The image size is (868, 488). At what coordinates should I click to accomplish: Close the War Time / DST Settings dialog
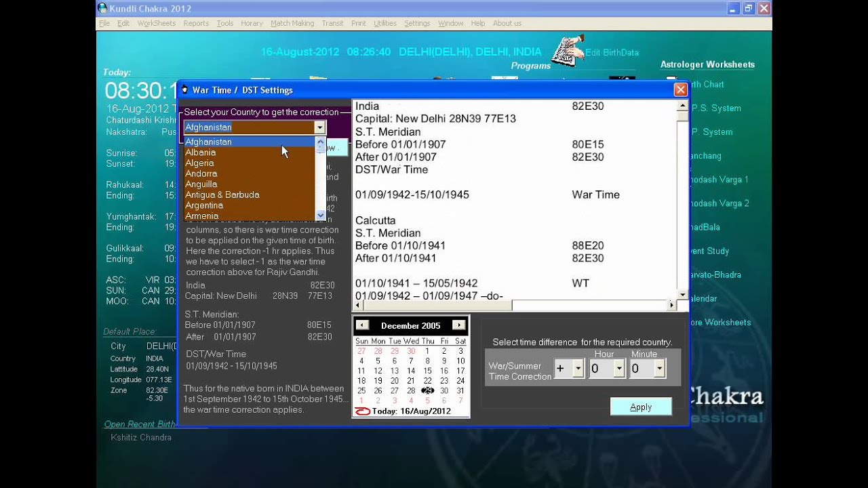pos(680,89)
